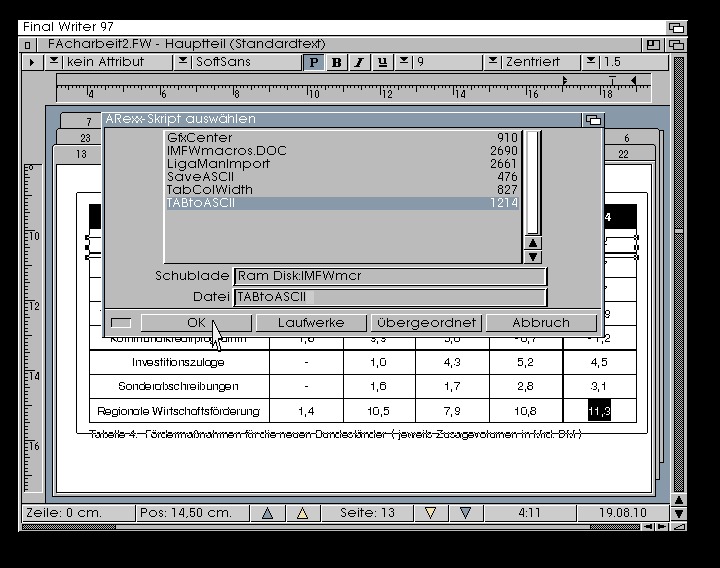The width and height of the screenshot is (720, 568).
Task: Toggle underline formatting button
Action: [x=382, y=62]
